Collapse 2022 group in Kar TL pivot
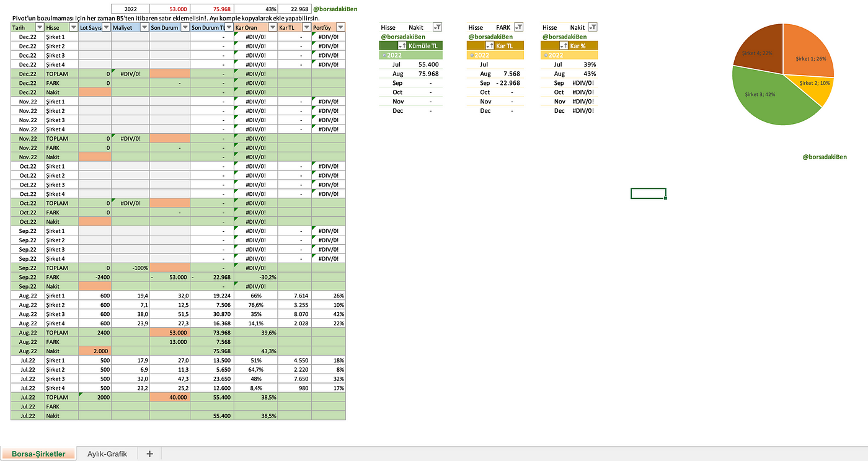Screen dimensions: 868x461 coord(471,55)
